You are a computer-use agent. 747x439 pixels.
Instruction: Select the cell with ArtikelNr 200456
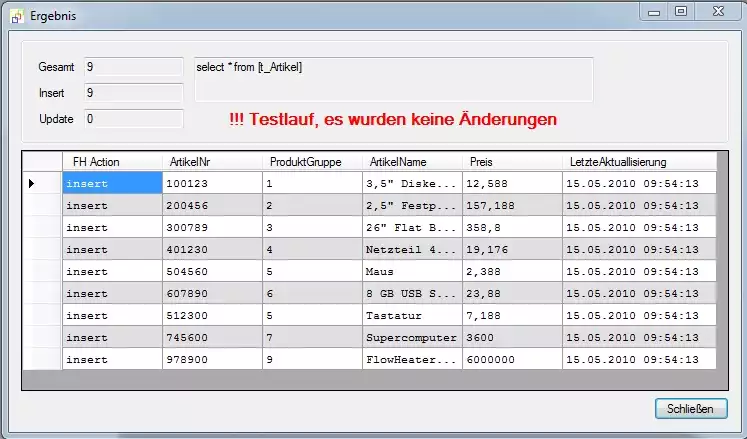(x=212, y=205)
